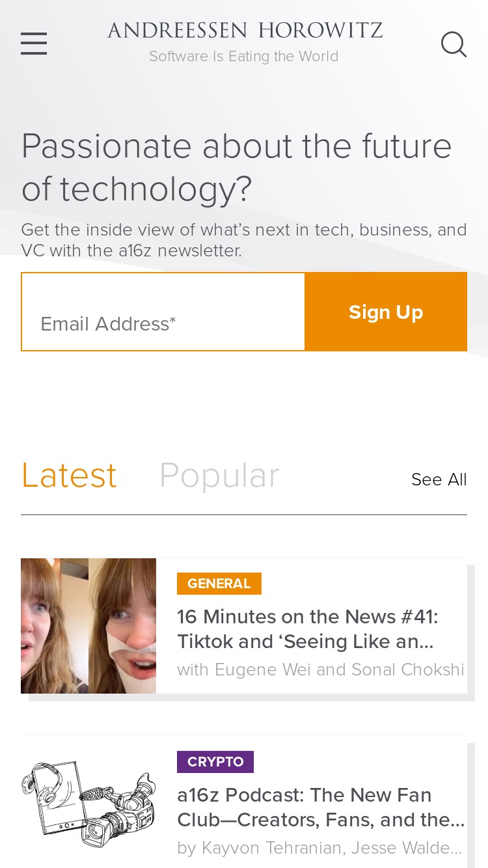Viewport: 488px width, 868px height.
Task: Select the orange GENERAL category tag
Action: click(219, 584)
